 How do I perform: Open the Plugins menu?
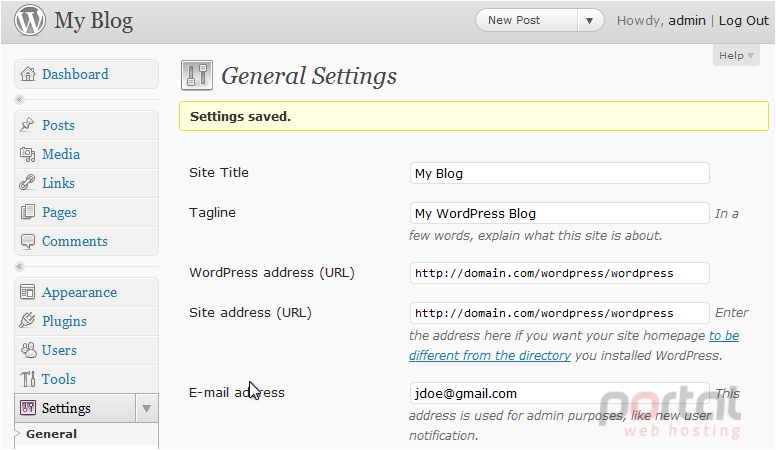pos(64,321)
